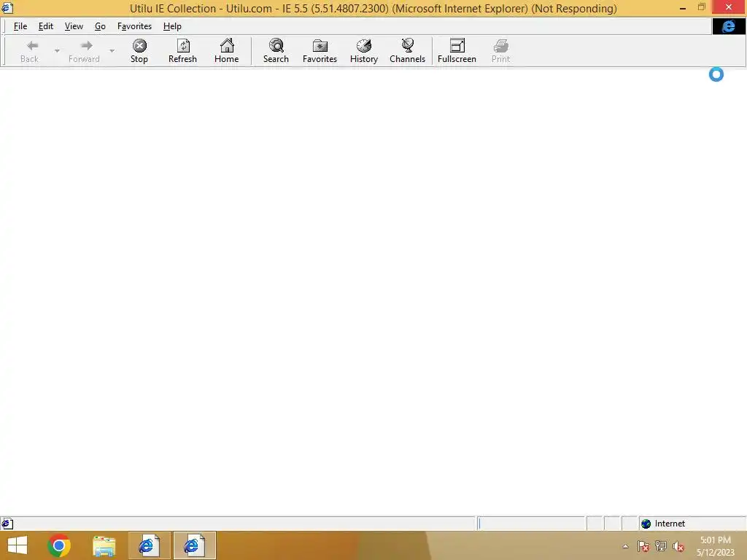Image resolution: width=747 pixels, height=560 pixels.
Task: Click the Windows Start button
Action: tap(18, 545)
